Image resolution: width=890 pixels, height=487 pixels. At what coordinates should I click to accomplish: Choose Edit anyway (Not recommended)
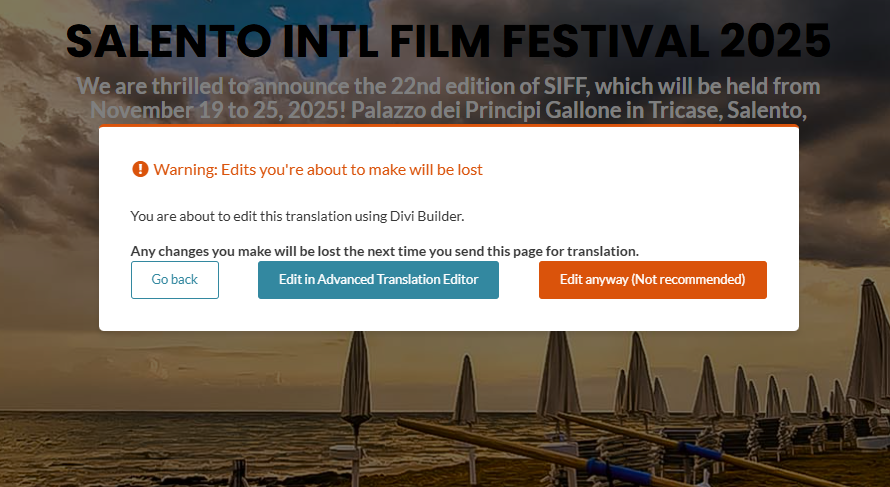point(652,280)
